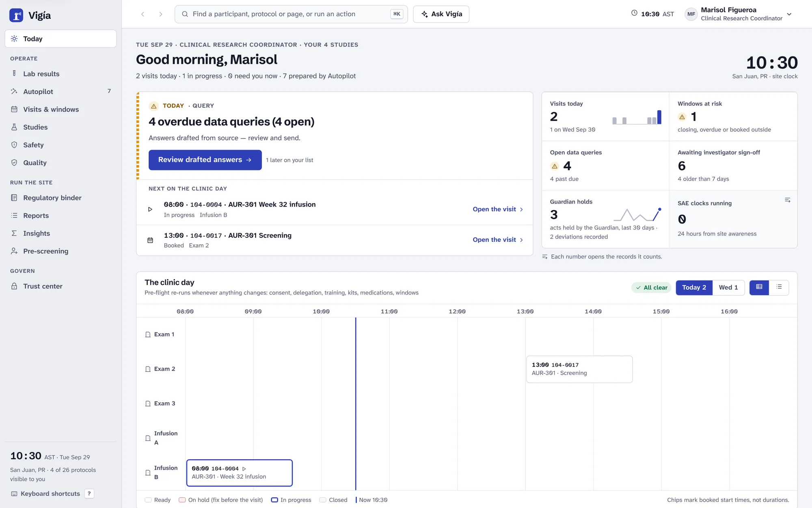
Task: Click the SAE clocks list icon
Action: [787, 200]
